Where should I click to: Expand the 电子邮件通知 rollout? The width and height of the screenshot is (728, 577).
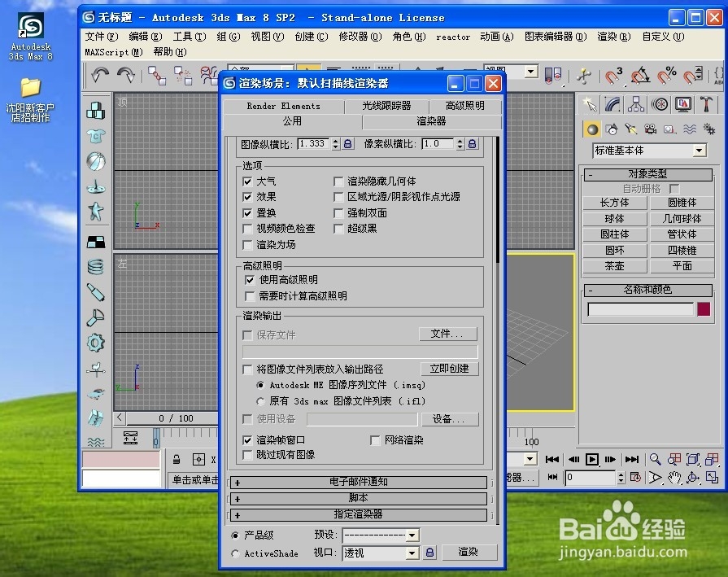(x=359, y=483)
